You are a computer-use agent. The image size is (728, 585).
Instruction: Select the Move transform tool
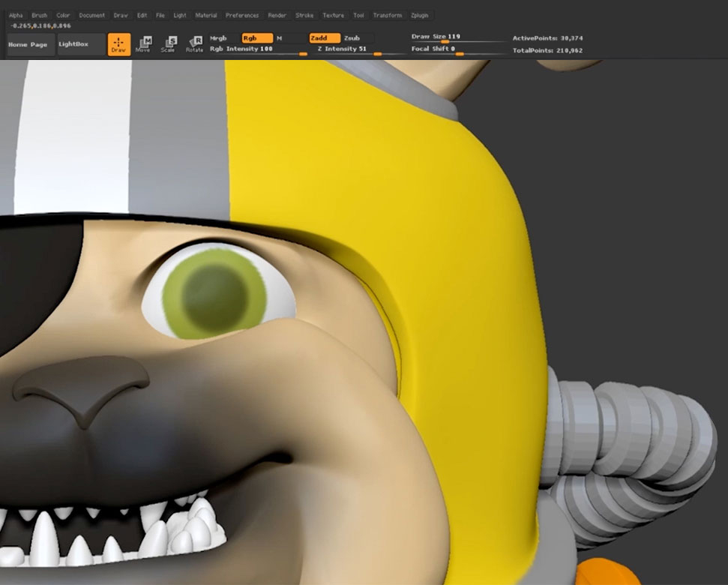click(143, 44)
